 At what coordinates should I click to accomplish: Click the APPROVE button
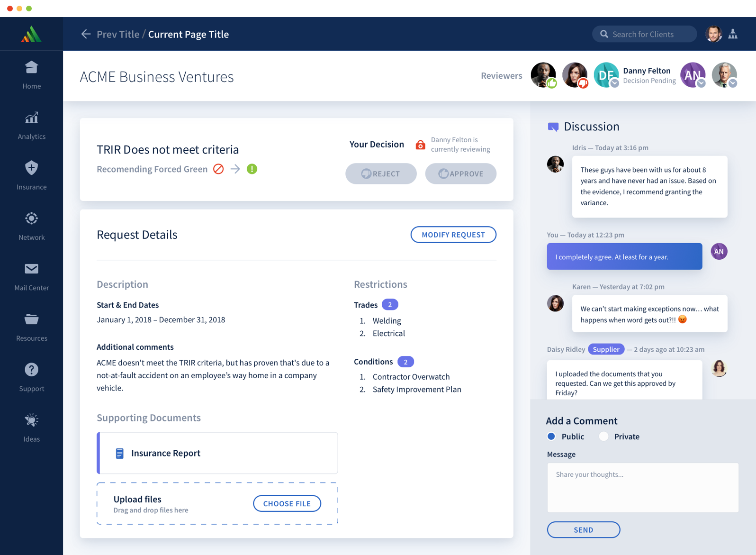(x=460, y=173)
